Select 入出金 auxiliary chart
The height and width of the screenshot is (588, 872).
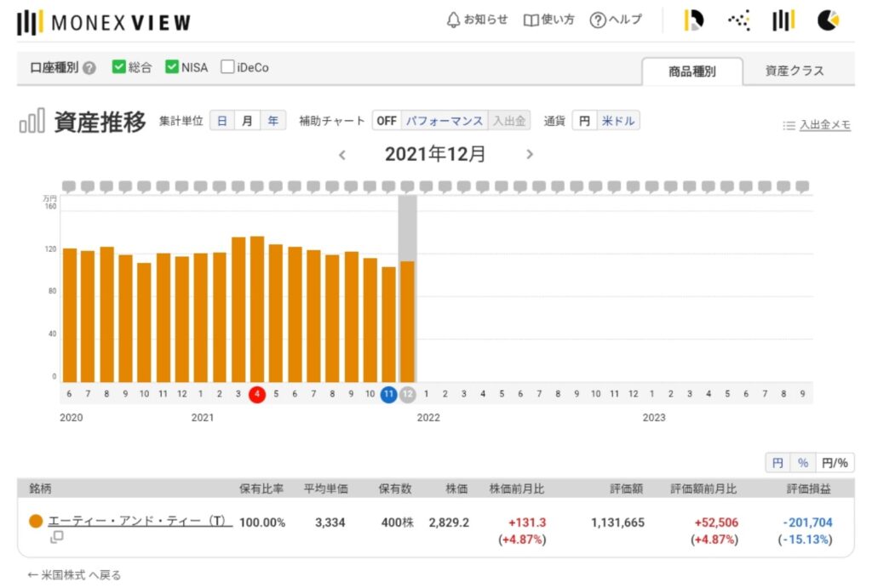click(x=509, y=121)
